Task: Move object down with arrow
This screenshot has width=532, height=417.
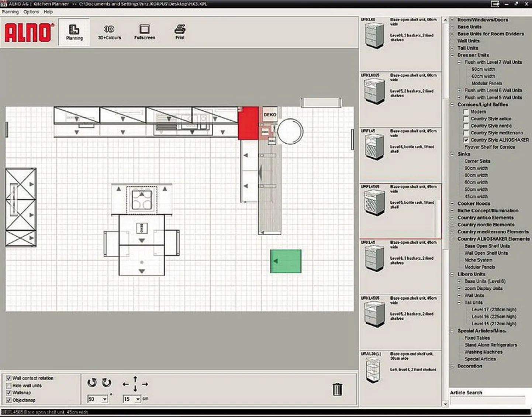Action: click(135, 388)
